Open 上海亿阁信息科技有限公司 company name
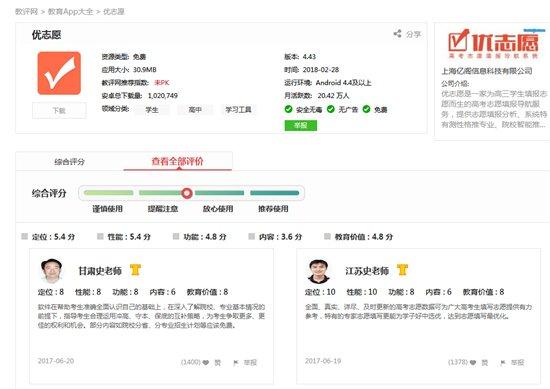This screenshot has width=550, height=389. coord(487,71)
